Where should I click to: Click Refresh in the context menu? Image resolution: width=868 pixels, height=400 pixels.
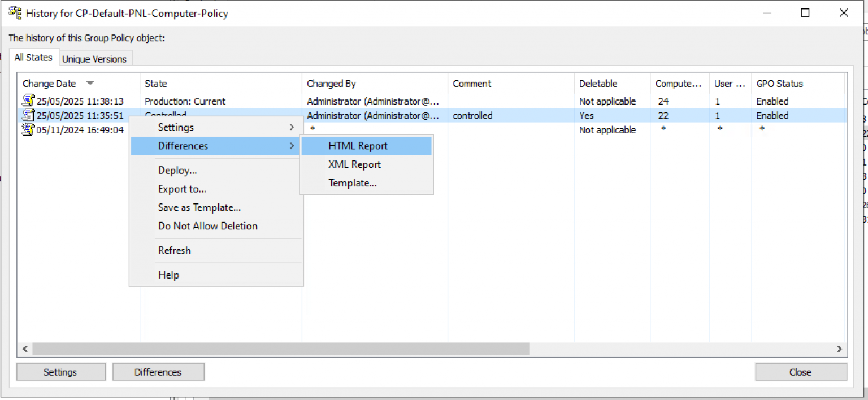174,250
